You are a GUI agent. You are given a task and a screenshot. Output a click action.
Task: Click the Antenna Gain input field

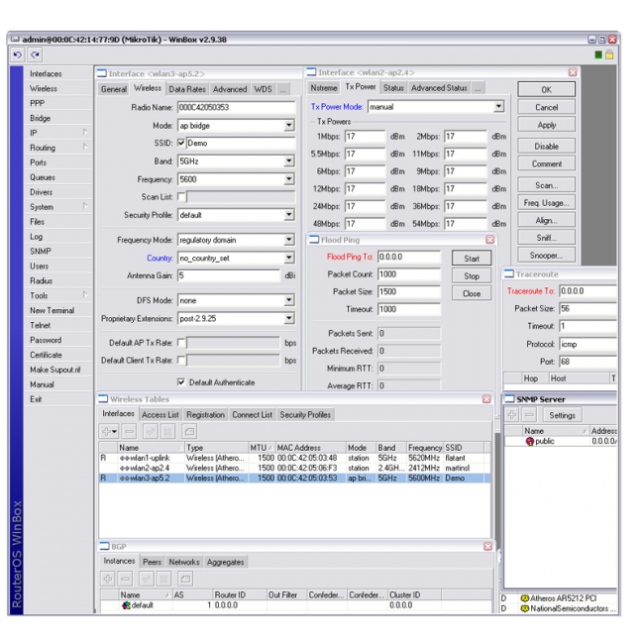(229, 275)
